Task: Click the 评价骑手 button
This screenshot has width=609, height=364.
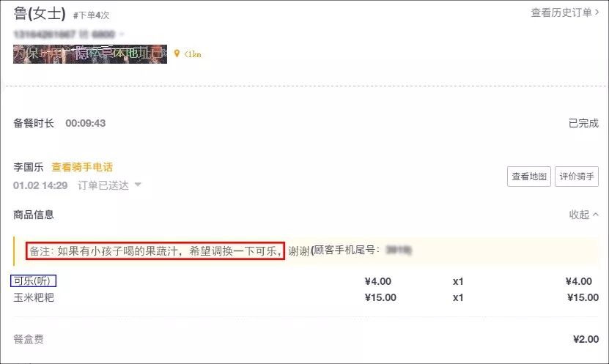Action: tap(576, 177)
